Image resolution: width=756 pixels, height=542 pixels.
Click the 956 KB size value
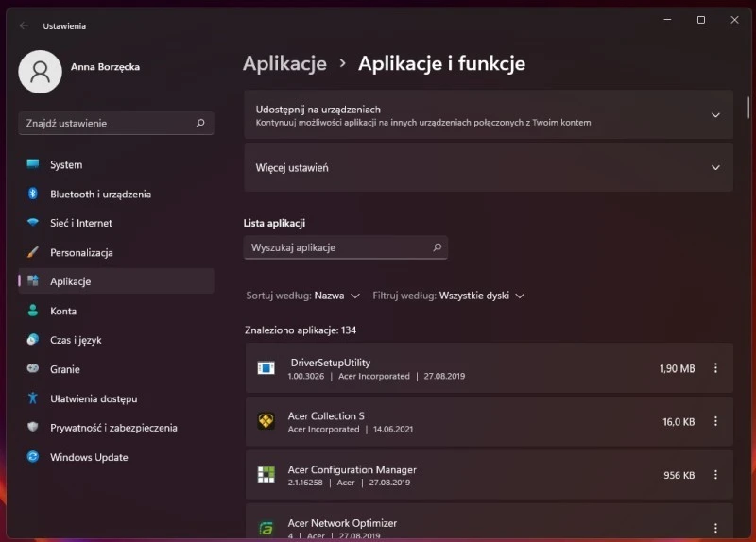pos(679,475)
